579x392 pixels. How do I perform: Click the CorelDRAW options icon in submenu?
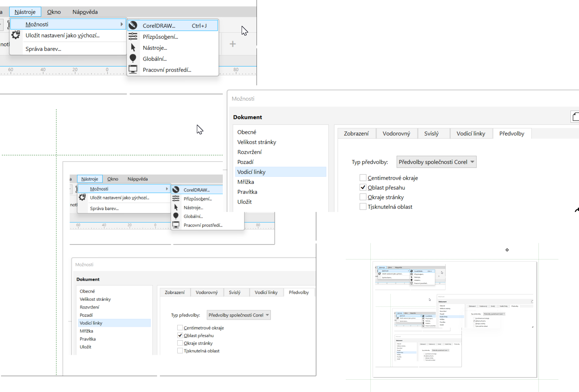point(133,25)
